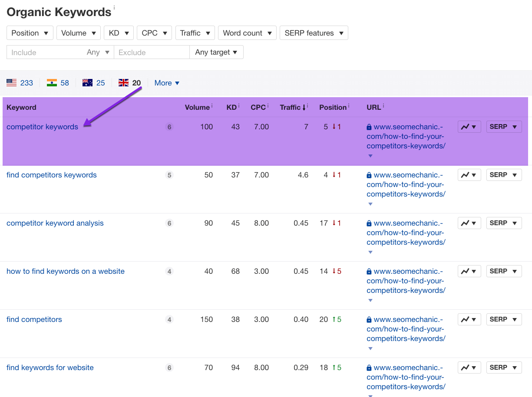
Task: Select the India flag country tab
Action: [x=58, y=83]
